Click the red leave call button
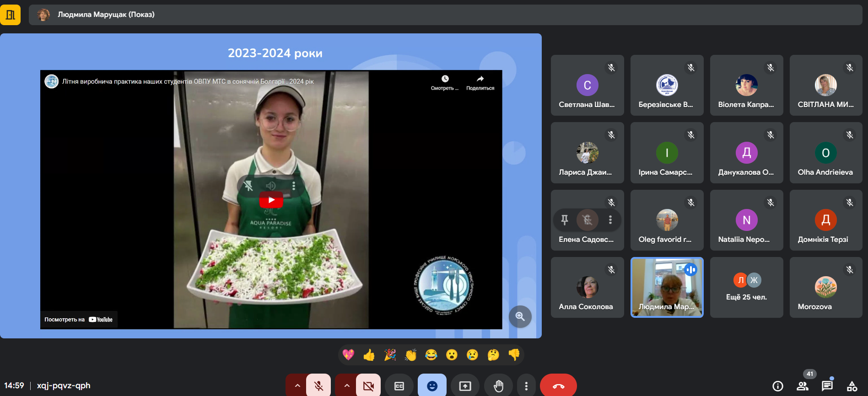Viewport: 868px width, 396px height. tap(558, 386)
